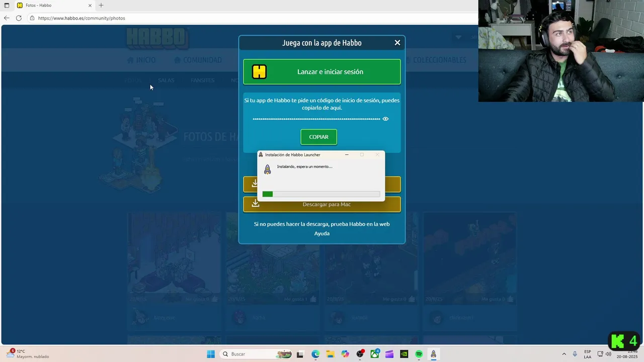This screenshot has height=362, width=644.
Task: Go back with browser back arrow
Action: [7, 18]
